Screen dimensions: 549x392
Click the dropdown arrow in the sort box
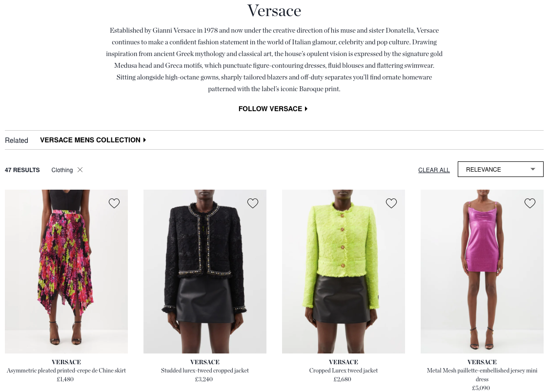click(533, 169)
